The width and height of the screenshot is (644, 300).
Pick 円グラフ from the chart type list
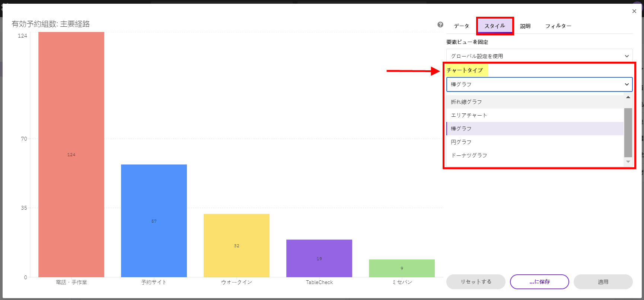pos(535,142)
